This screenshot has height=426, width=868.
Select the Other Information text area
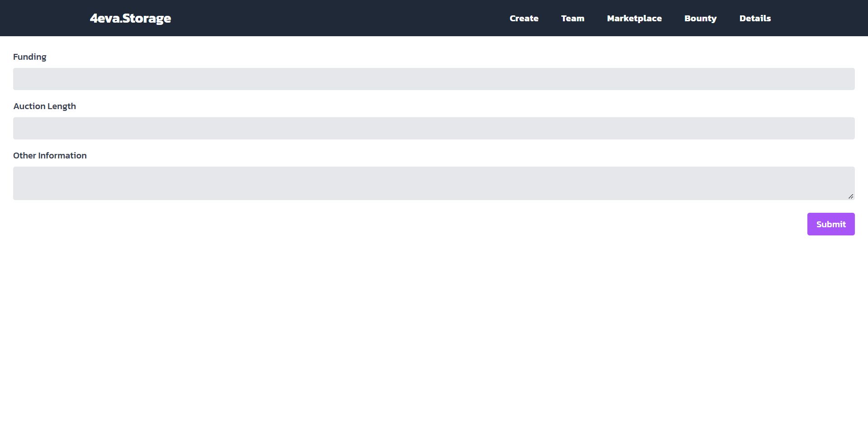[434, 183]
